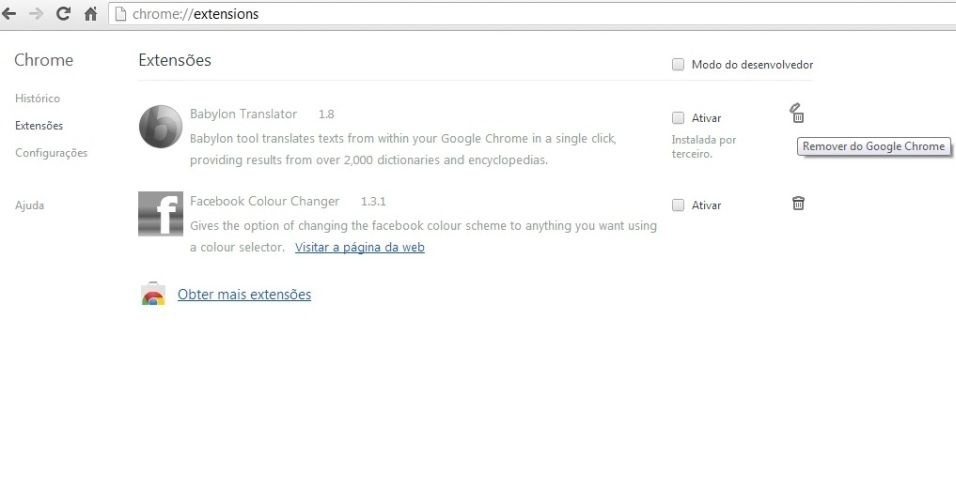
Task: Click the Facebook colour scheme description text
Action: tap(423, 236)
